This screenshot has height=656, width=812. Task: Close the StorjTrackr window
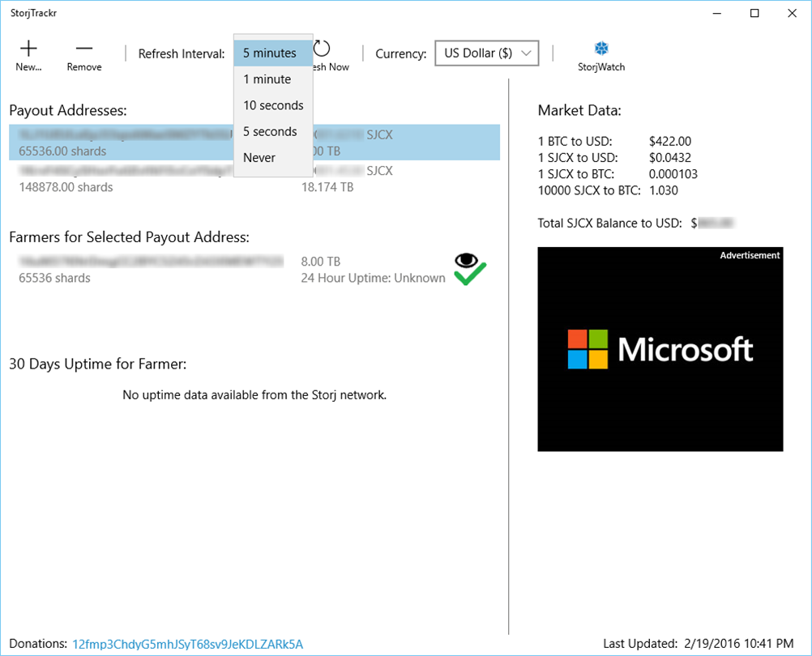[x=793, y=14]
